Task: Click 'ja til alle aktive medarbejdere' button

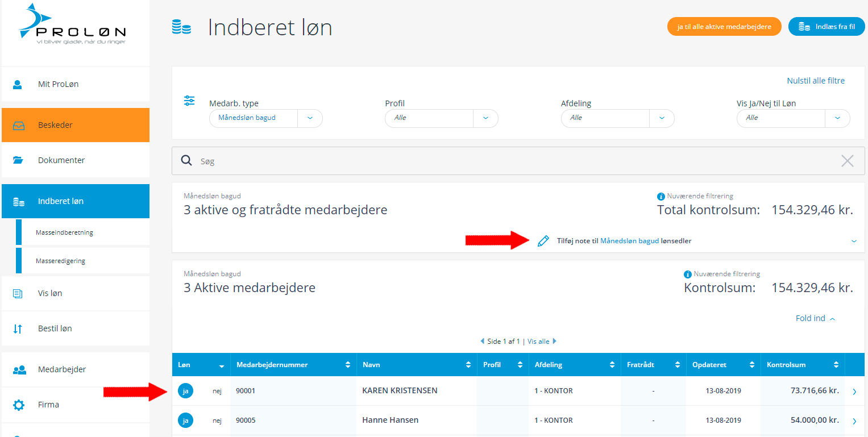Action: [x=724, y=27]
